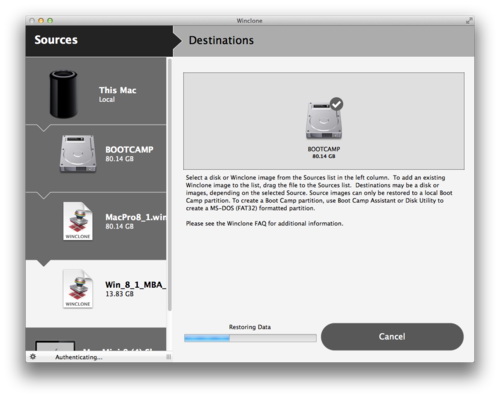The width and height of the screenshot is (500, 398).
Task: Select the Mac Pro cylinder icon
Action: pyautogui.click(x=63, y=94)
